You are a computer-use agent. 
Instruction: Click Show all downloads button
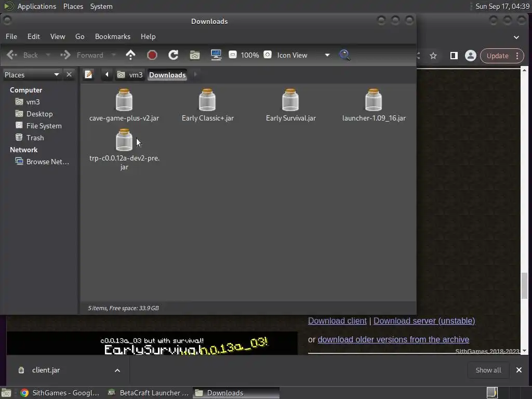click(x=488, y=370)
